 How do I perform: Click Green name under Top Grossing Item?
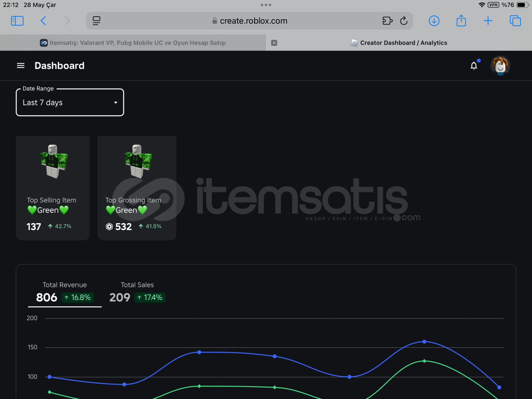pos(126,210)
